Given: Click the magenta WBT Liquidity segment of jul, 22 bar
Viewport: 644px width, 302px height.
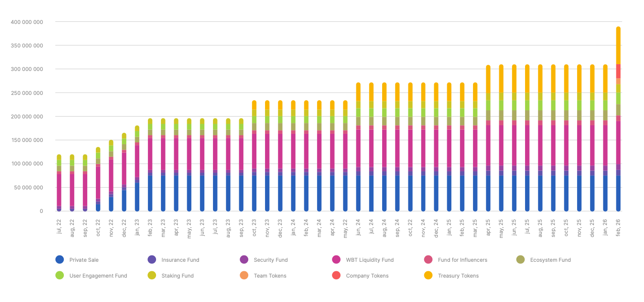Looking at the screenshot, I should tap(59, 190).
